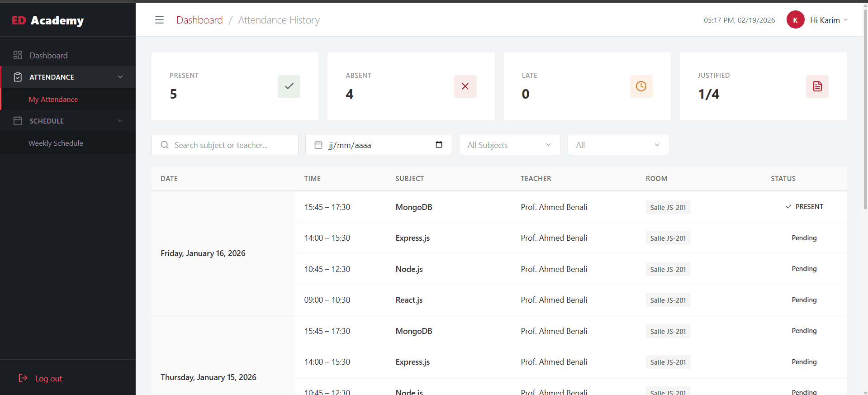Click the Justified document icon
The image size is (868, 395).
pos(817,86)
